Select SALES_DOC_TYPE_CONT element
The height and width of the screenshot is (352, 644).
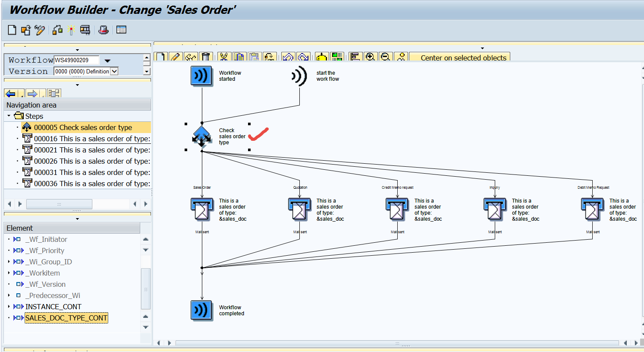point(66,318)
